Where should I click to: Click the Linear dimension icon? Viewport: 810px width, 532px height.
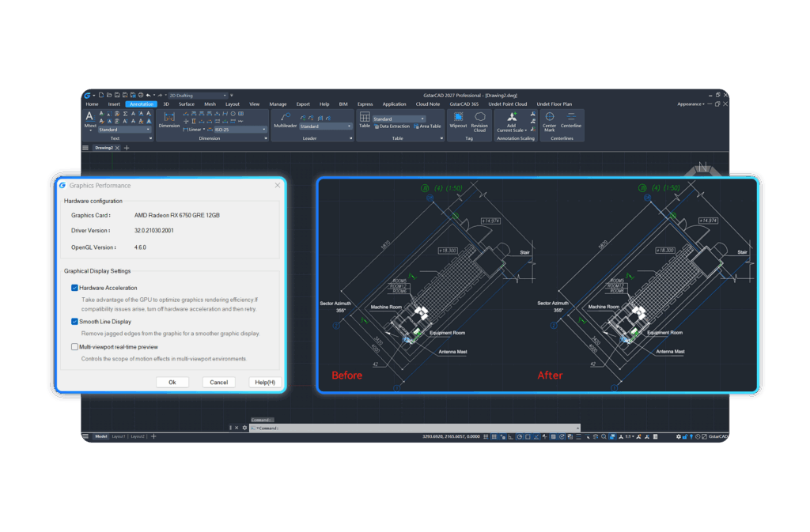coord(185,130)
